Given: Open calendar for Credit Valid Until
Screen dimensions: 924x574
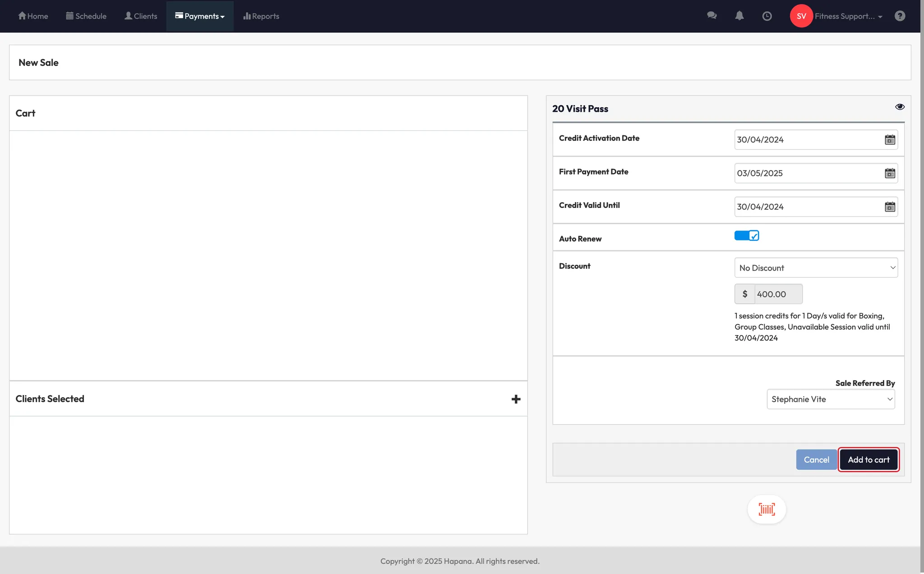Looking at the screenshot, I should coord(889,207).
